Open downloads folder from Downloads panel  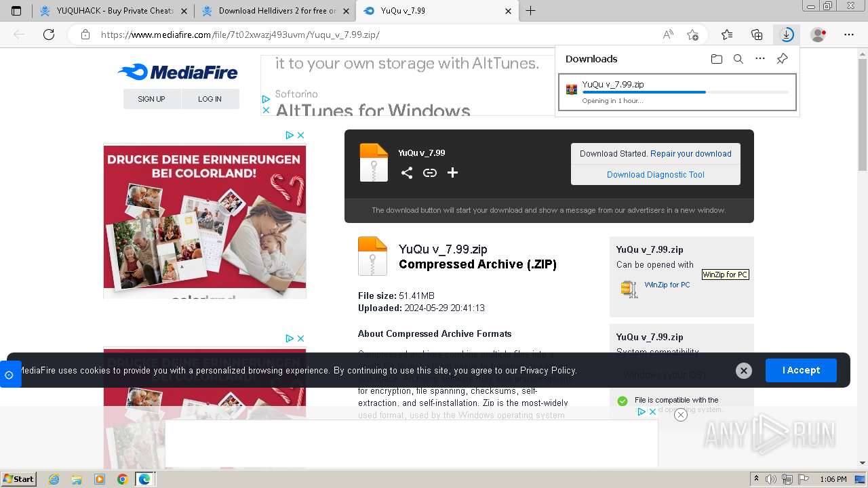pos(717,59)
